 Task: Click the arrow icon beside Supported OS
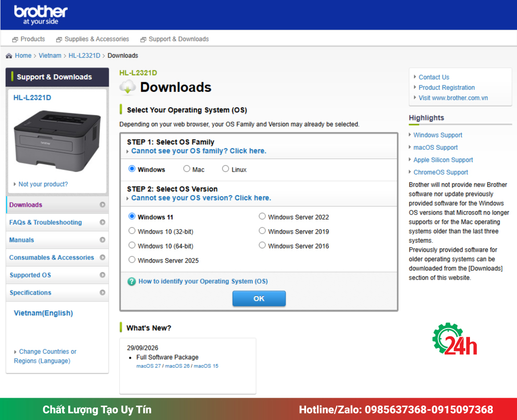coord(102,275)
